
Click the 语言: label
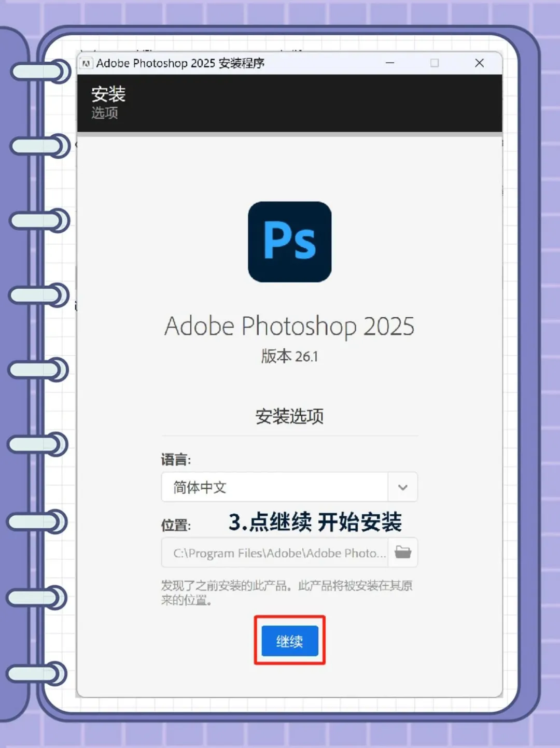click(x=176, y=459)
